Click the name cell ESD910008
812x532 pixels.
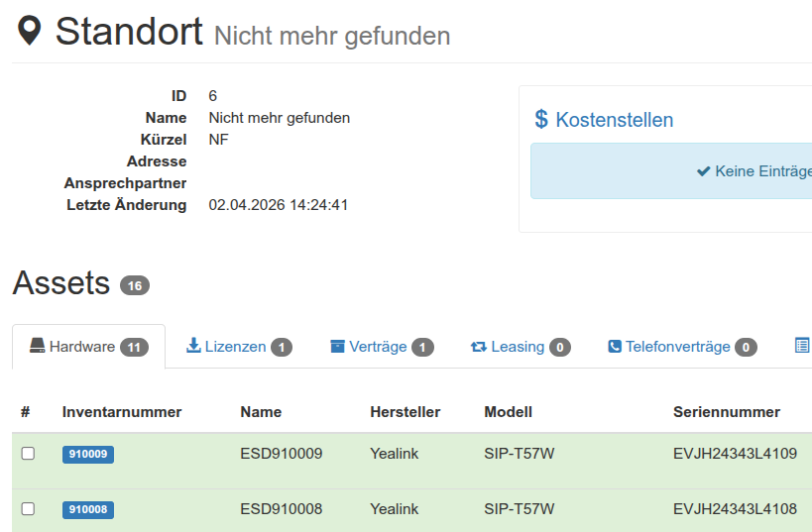(282, 508)
